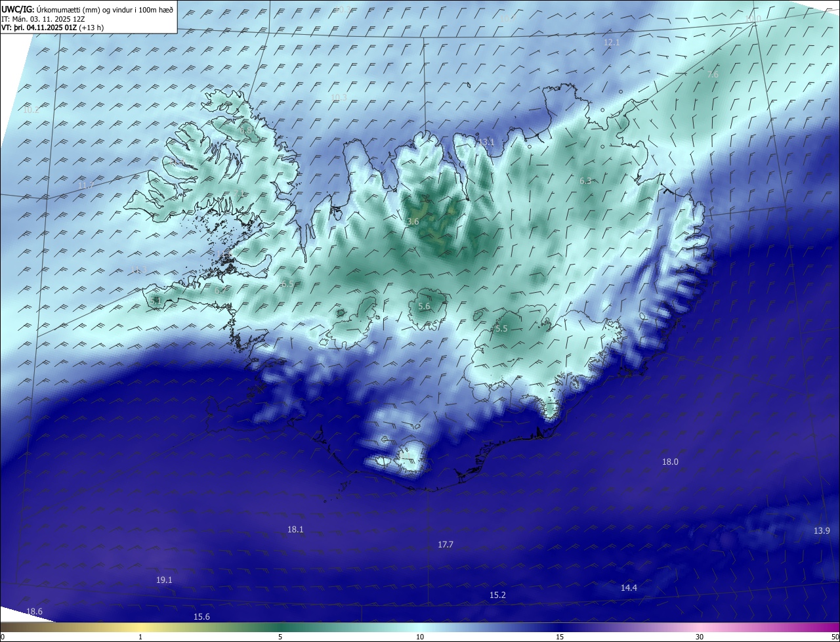This screenshot has height=642, width=840.
Task: Click the initial-time line 'IT: Mán. 03. 11. 2025 12Z'
Action: click(x=43, y=19)
